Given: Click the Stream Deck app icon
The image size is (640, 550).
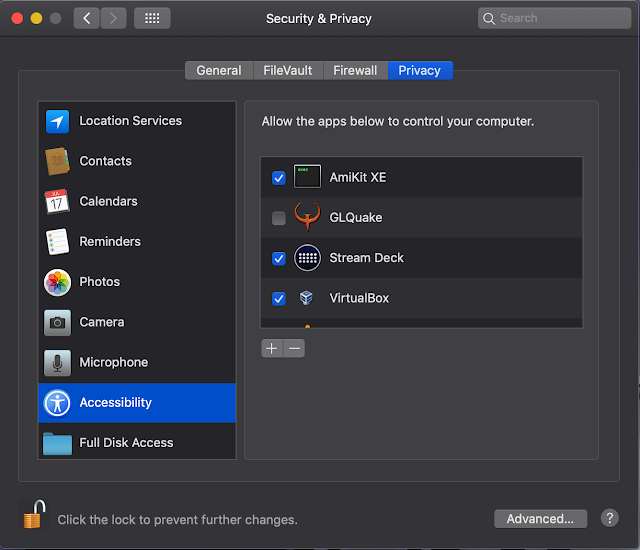Looking at the screenshot, I should (x=307, y=257).
